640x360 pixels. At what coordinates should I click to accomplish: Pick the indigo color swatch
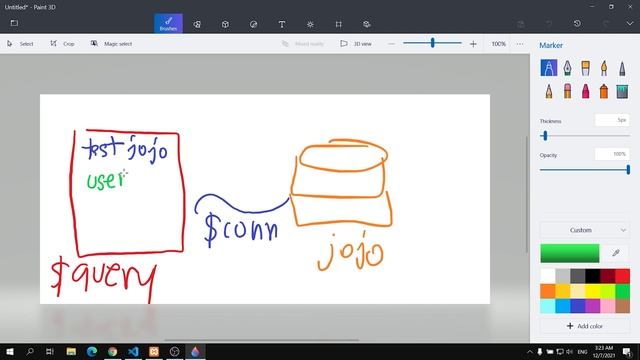[578, 306]
